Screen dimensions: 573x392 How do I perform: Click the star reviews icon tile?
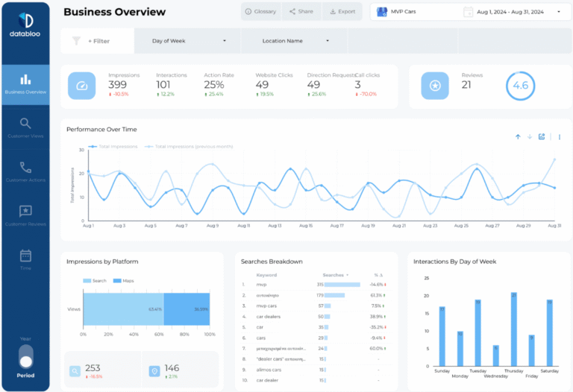click(435, 86)
